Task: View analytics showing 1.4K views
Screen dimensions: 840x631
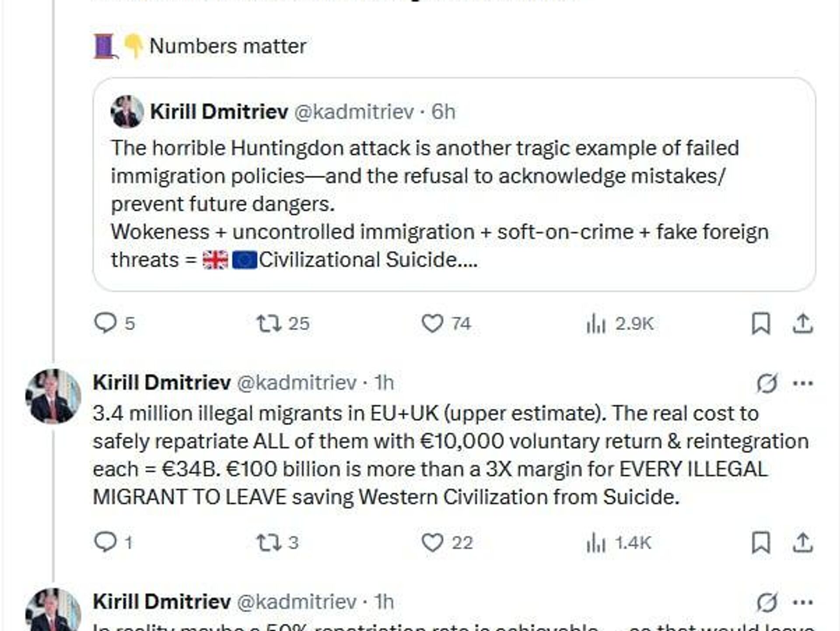Action: 595,543
